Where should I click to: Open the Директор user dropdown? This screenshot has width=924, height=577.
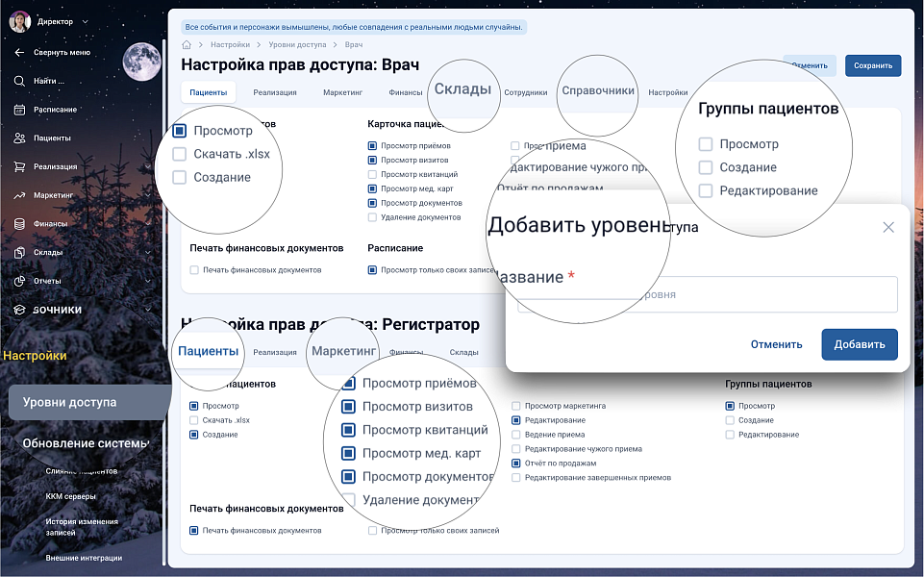tap(85, 21)
